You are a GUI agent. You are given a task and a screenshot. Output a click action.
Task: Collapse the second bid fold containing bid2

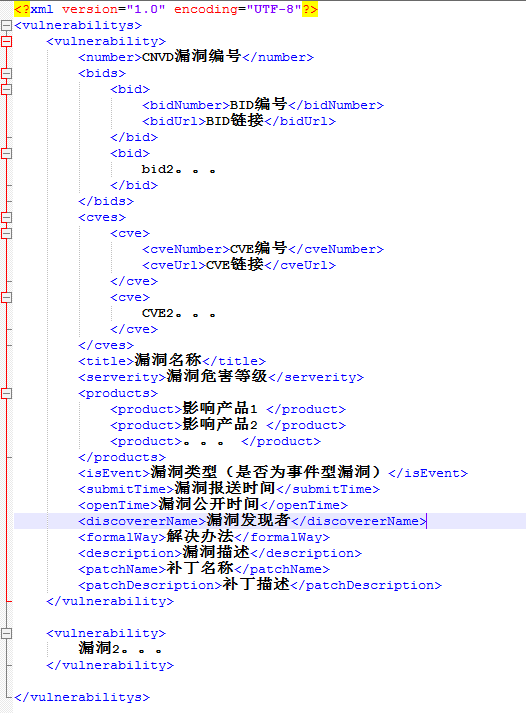[6, 153]
